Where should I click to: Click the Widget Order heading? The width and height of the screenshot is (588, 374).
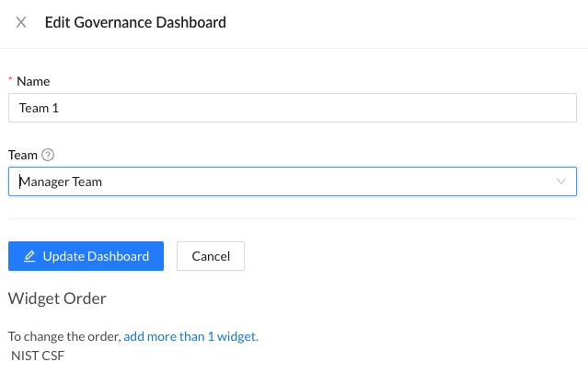57,298
